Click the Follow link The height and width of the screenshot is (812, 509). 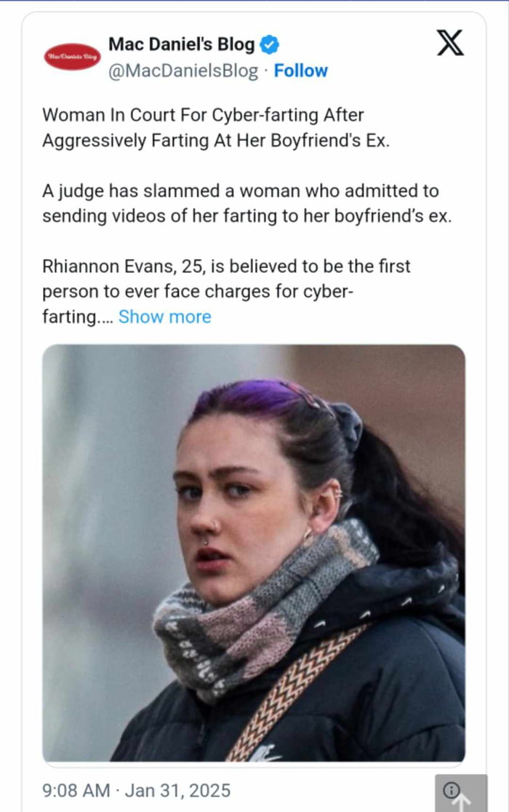[301, 71]
